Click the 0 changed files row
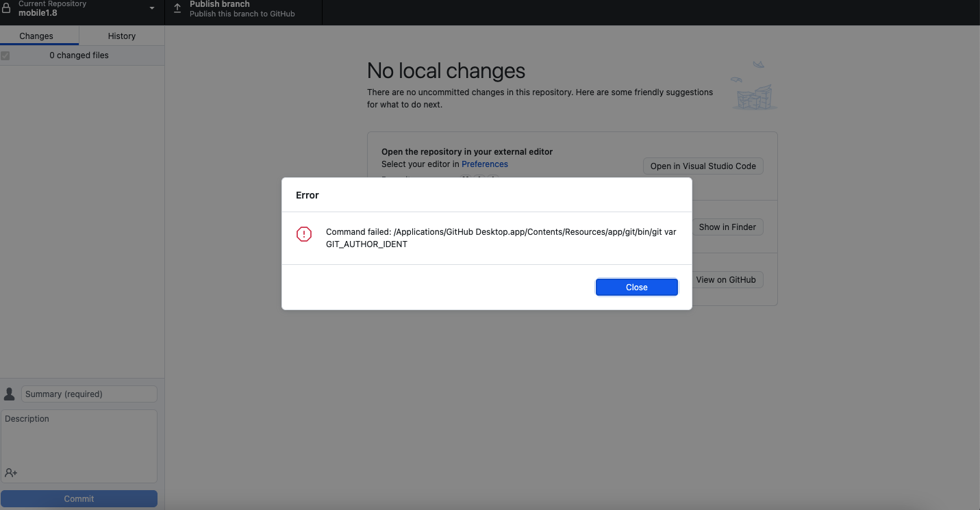Screen dimensions: 980x510 click(x=79, y=55)
